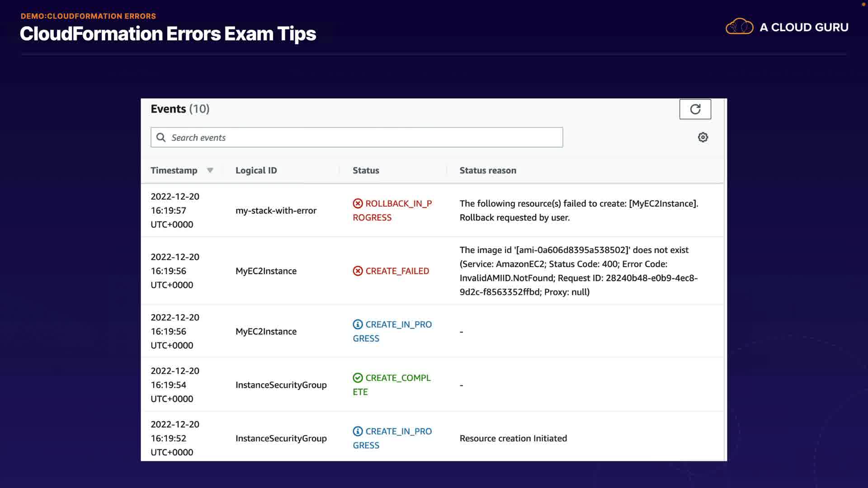Screen dimensions: 868x488
Task: Click the search magnifier icon
Action: (161, 137)
